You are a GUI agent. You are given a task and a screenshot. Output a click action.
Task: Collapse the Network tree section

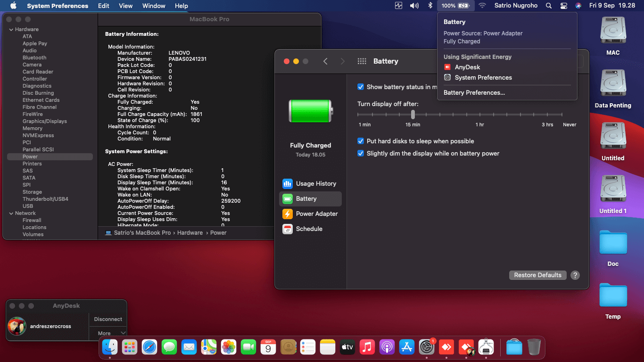pyautogui.click(x=11, y=213)
